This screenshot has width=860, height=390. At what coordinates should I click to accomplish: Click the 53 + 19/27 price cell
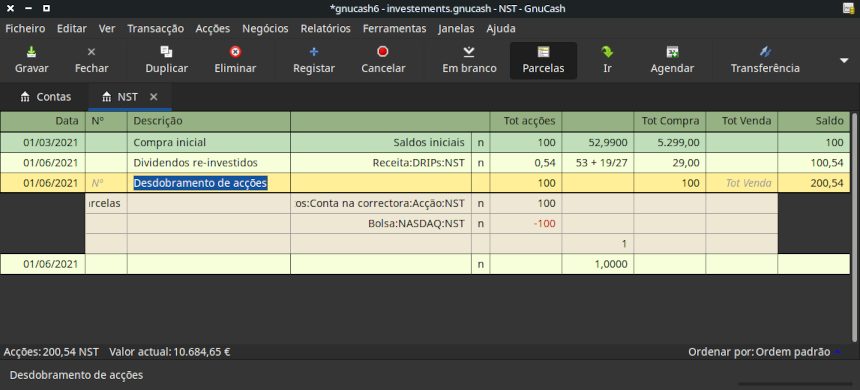point(598,163)
